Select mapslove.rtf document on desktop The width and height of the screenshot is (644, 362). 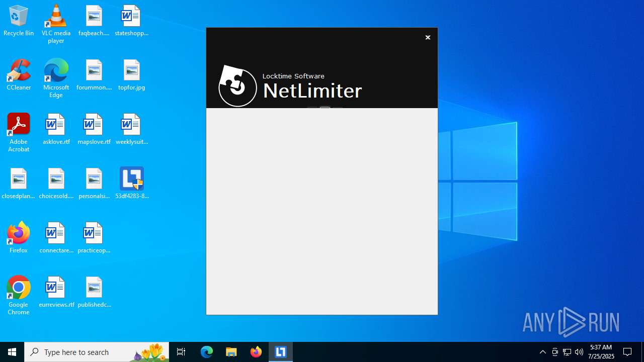[x=94, y=130]
